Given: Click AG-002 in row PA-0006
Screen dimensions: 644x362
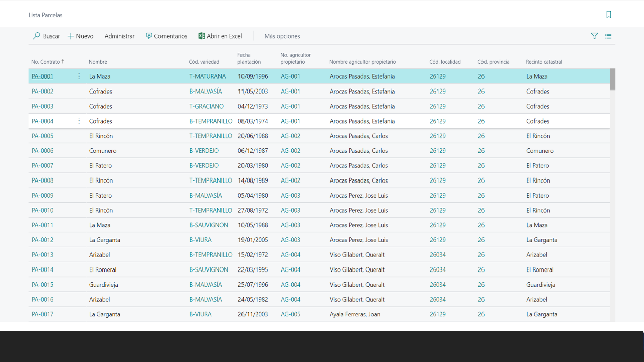Looking at the screenshot, I should point(290,151).
